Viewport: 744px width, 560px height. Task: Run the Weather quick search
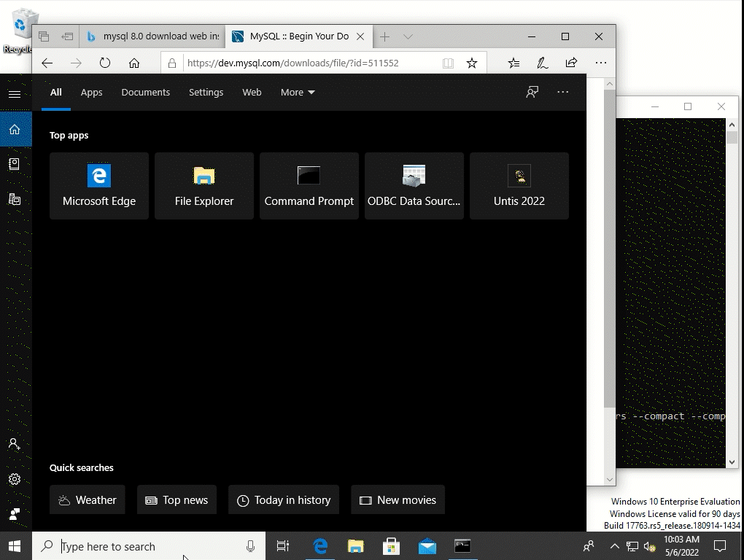tap(87, 499)
